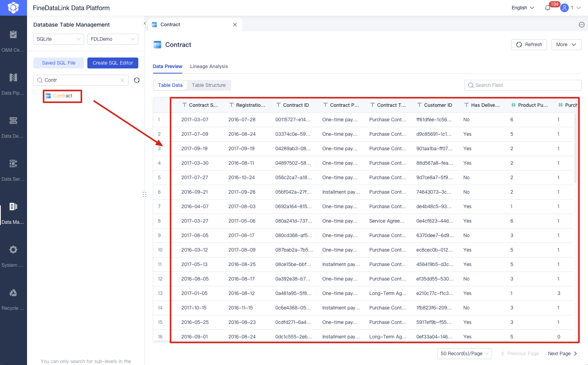Viewport: 588px width, 365px height.
Task: Go to Next Page
Action: coord(563,354)
